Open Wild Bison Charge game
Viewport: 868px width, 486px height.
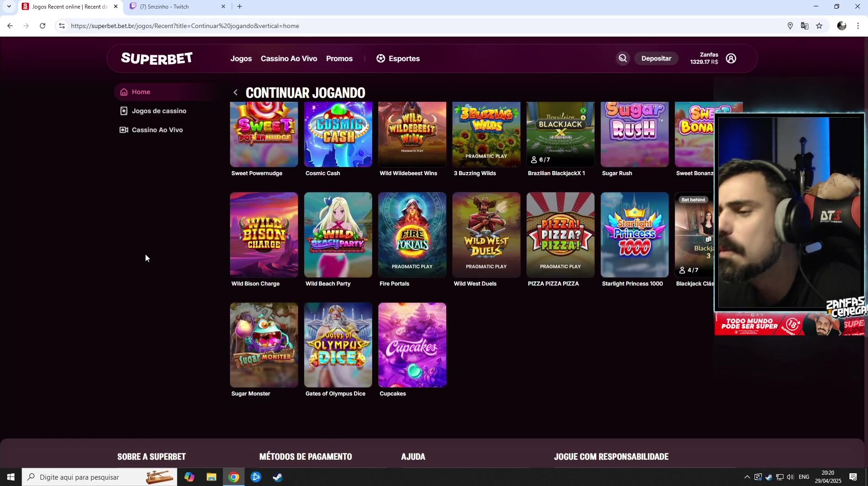click(x=264, y=235)
